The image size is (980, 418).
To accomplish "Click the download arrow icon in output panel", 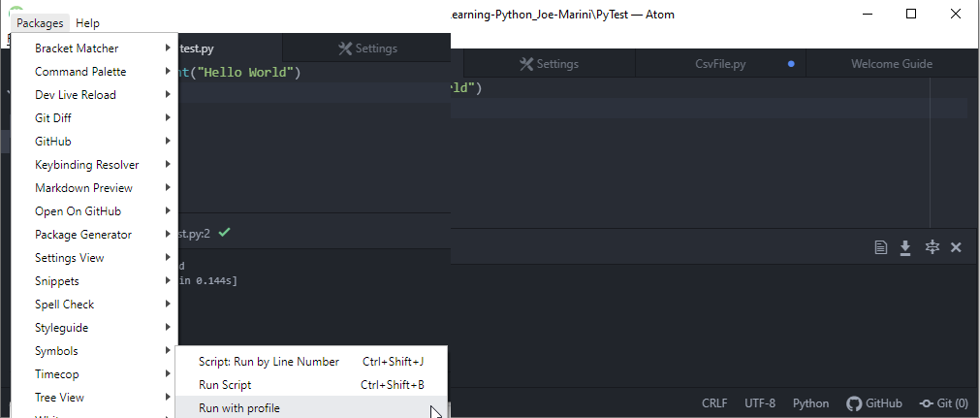I will pyautogui.click(x=905, y=248).
